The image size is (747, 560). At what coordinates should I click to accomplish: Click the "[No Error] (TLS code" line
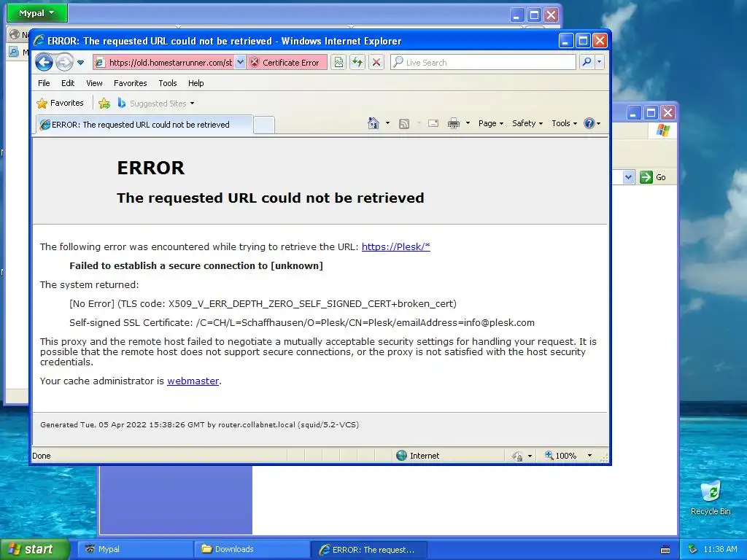263,304
